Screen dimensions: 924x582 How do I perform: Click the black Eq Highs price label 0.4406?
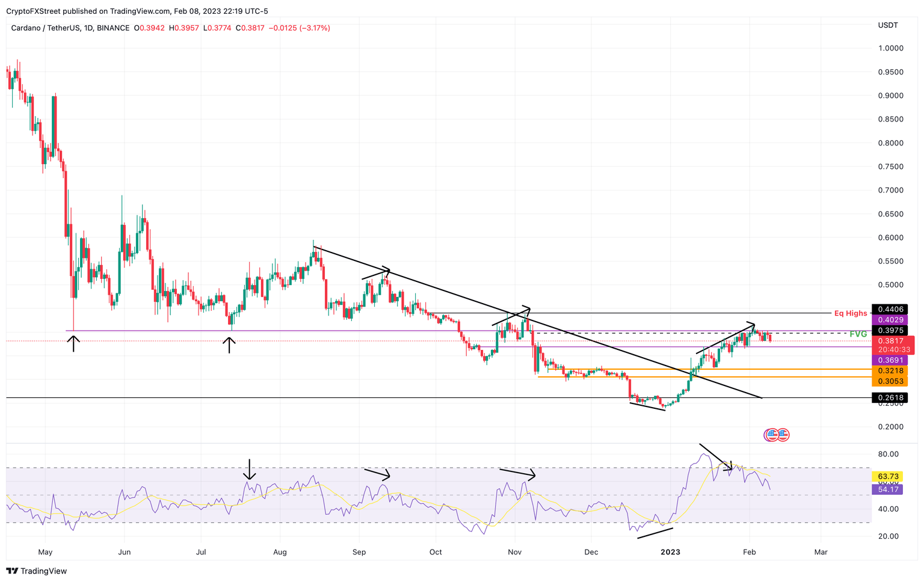[x=890, y=309]
